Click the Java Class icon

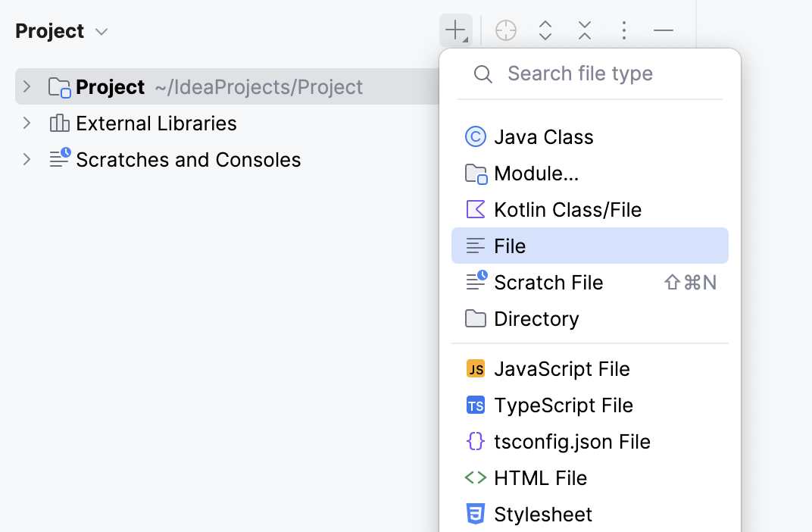476,136
